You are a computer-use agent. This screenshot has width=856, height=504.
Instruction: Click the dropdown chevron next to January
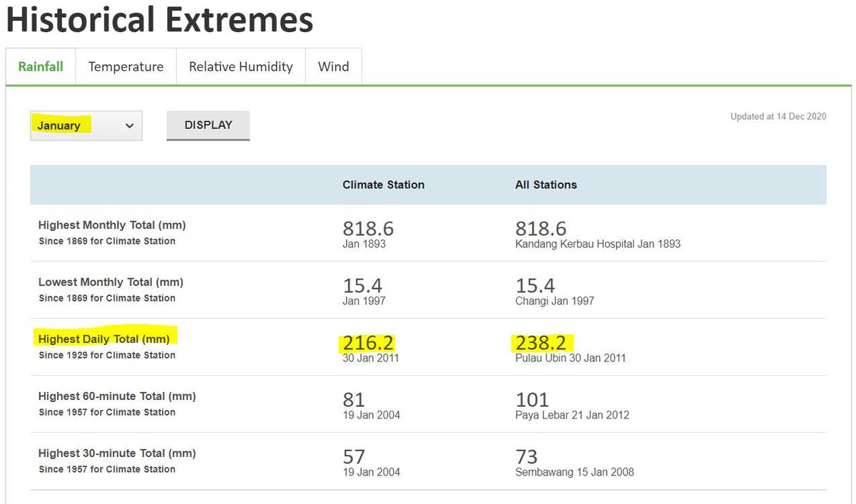click(x=130, y=125)
